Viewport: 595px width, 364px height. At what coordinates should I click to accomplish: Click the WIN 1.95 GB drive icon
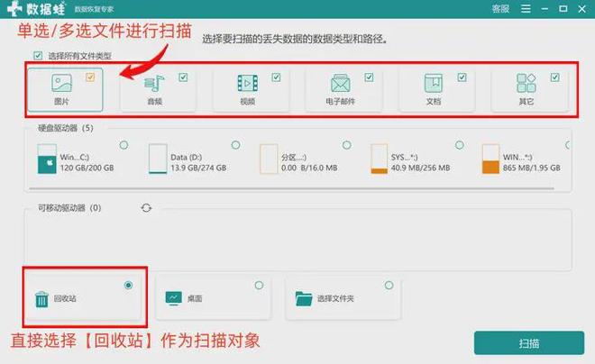point(490,159)
